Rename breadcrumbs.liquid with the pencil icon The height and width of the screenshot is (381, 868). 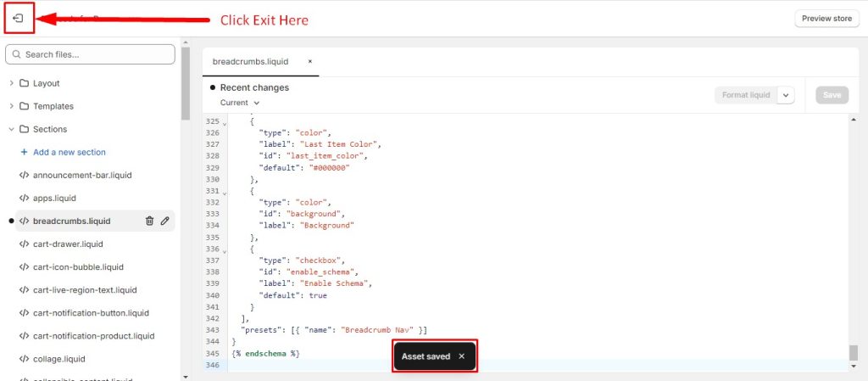(165, 221)
